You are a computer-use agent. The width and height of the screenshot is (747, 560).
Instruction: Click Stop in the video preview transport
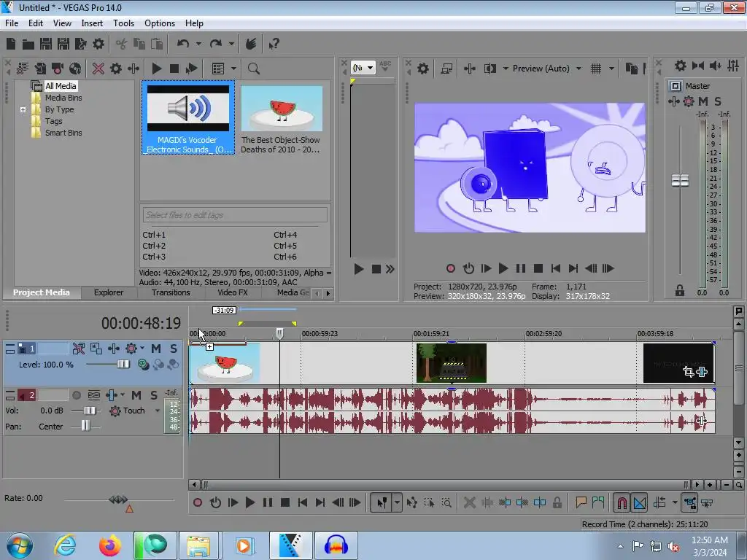coord(538,268)
